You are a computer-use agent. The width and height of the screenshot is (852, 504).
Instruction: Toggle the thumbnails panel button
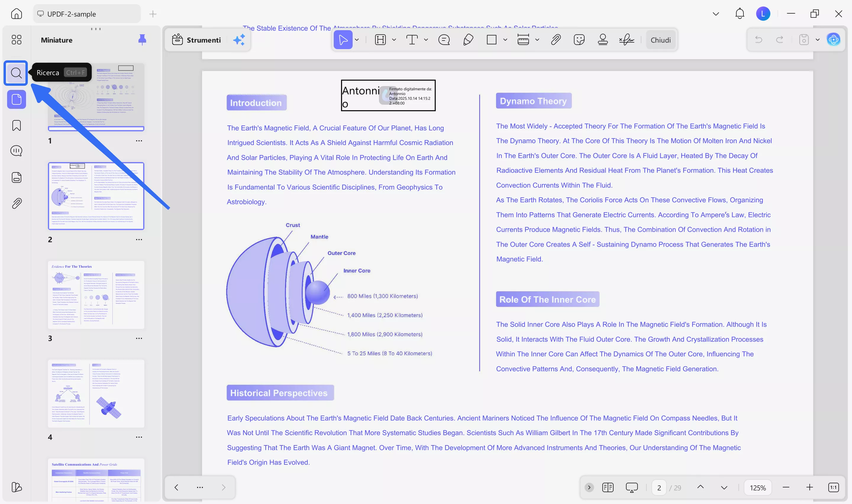[x=16, y=99]
